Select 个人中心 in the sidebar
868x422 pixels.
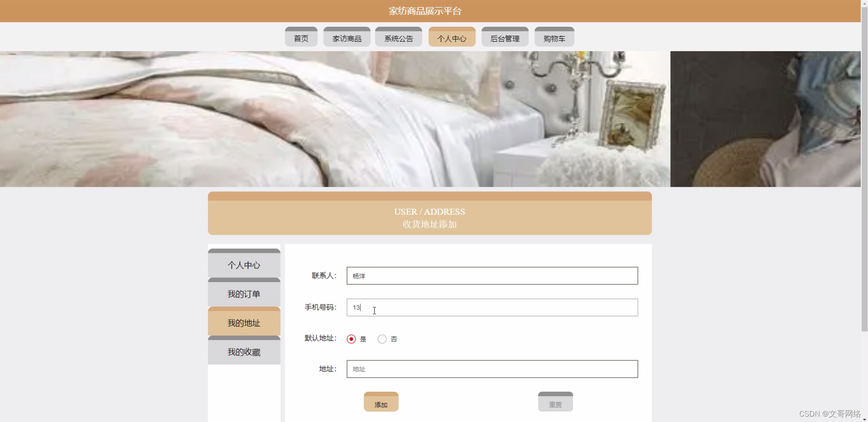tap(244, 265)
